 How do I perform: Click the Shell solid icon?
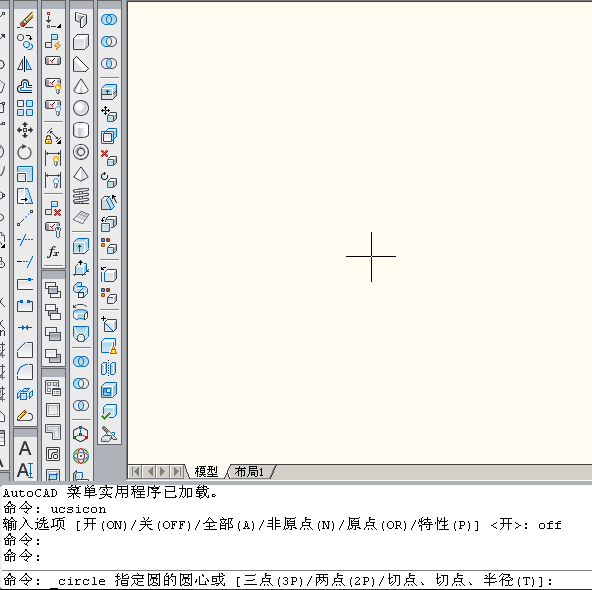click(109, 390)
